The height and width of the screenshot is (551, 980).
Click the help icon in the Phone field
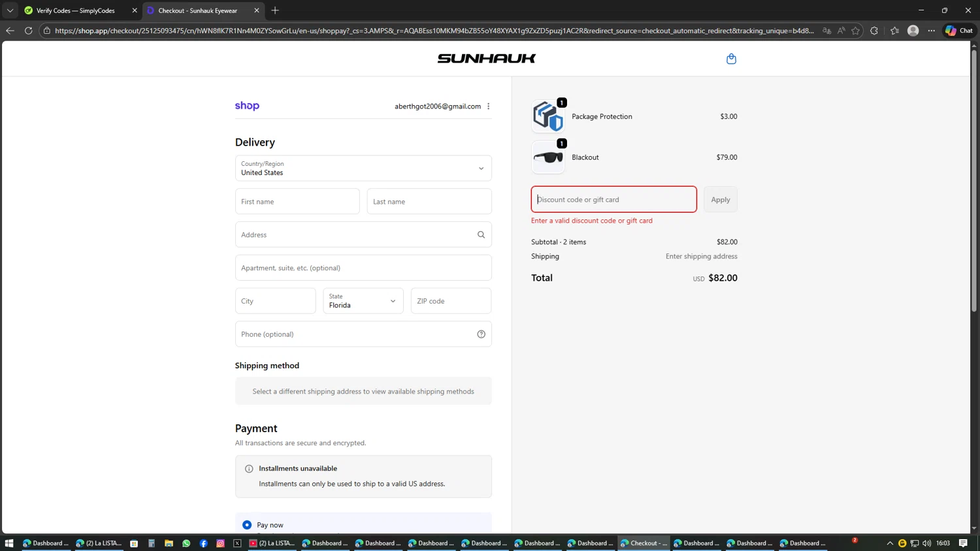click(481, 334)
